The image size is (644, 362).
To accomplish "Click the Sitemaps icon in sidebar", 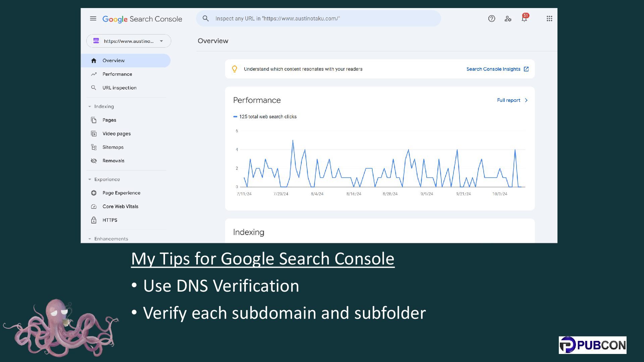I will [x=94, y=147].
